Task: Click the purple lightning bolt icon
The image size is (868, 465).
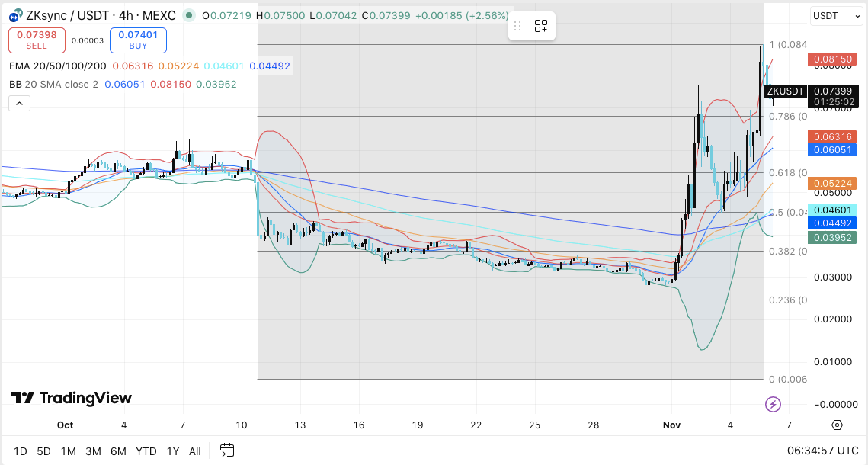Action: (x=773, y=404)
